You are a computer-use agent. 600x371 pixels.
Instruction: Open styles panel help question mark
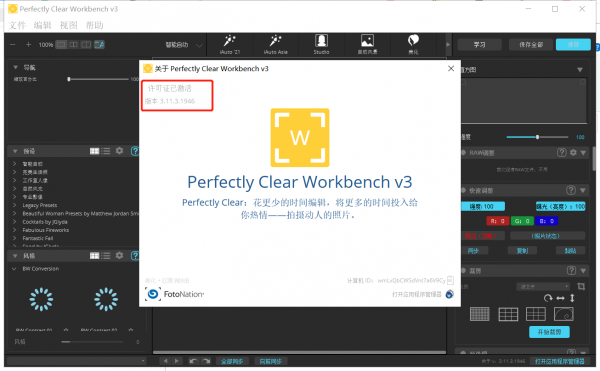coord(135,255)
